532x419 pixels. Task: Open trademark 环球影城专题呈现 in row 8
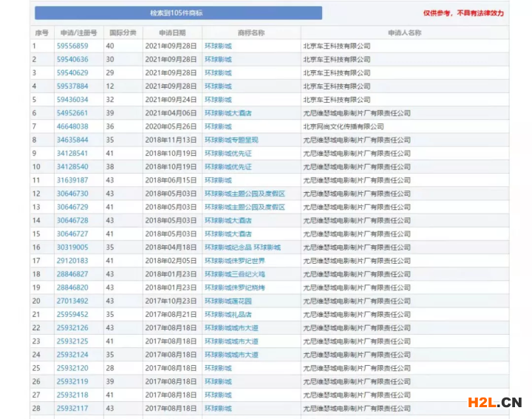click(231, 140)
